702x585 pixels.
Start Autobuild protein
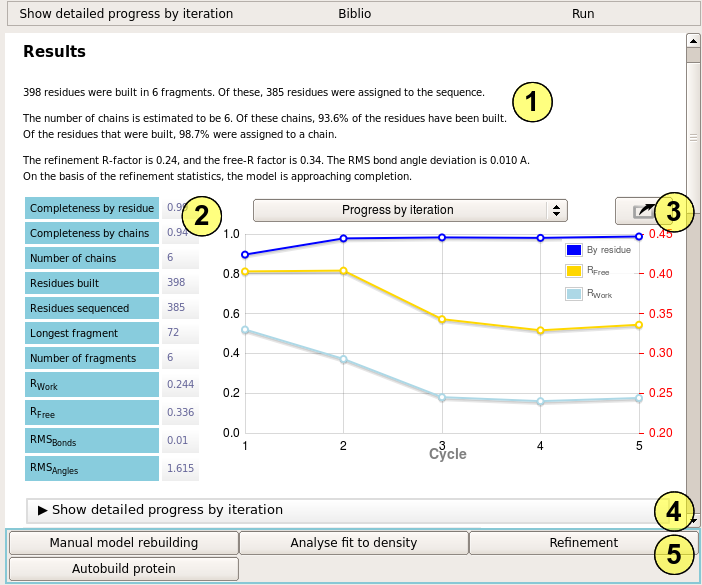pos(124,568)
